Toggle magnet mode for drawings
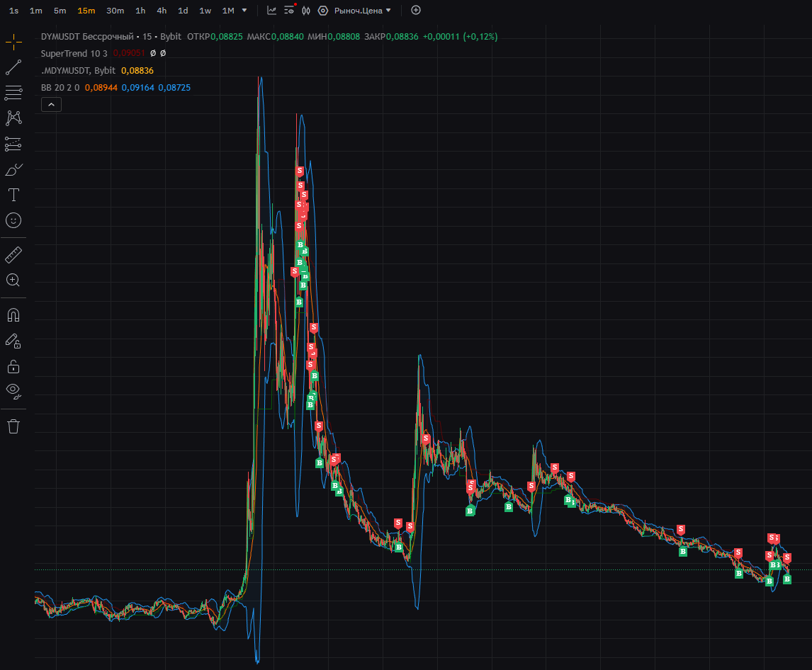 (13, 315)
